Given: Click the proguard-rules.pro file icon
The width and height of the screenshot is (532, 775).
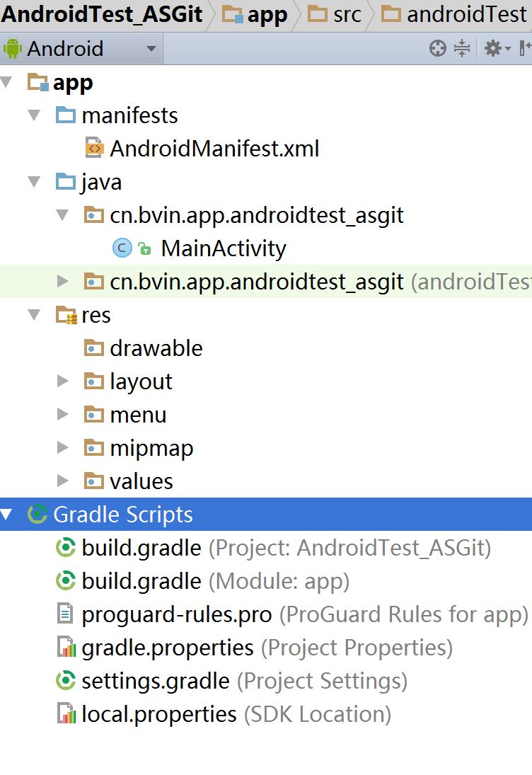Looking at the screenshot, I should (65, 614).
